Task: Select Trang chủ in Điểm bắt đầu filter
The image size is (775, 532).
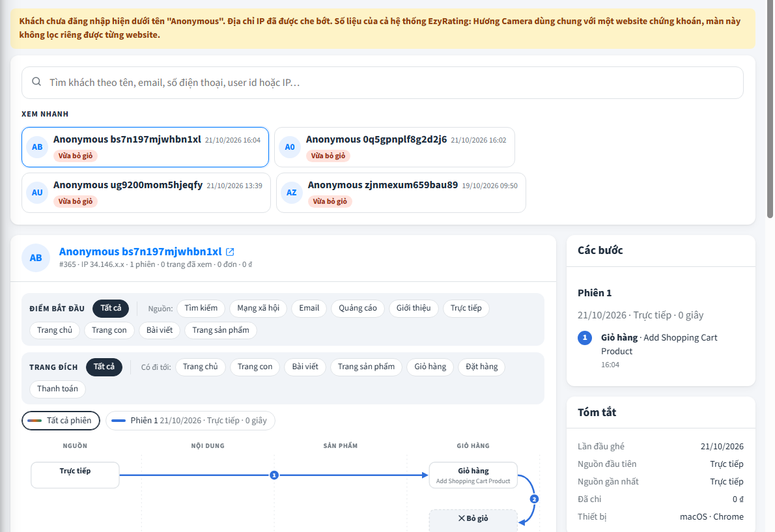Action: [x=54, y=330]
